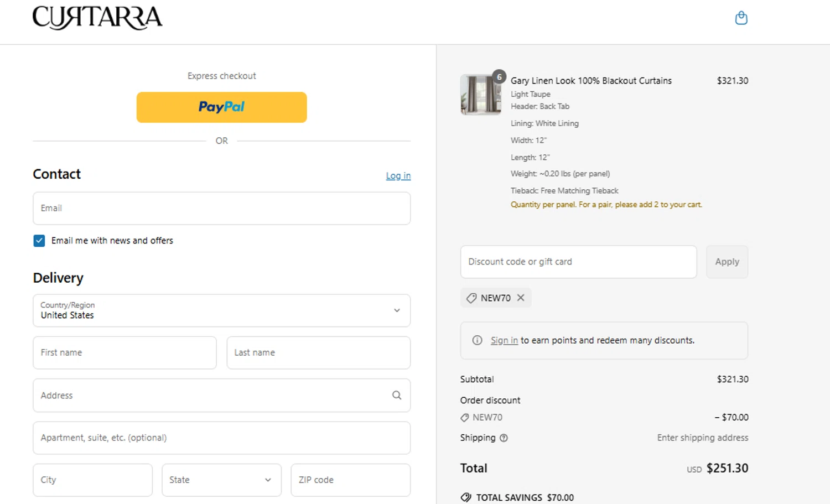Focus the City field
830x504 pixels.
[x=92, y=480]
